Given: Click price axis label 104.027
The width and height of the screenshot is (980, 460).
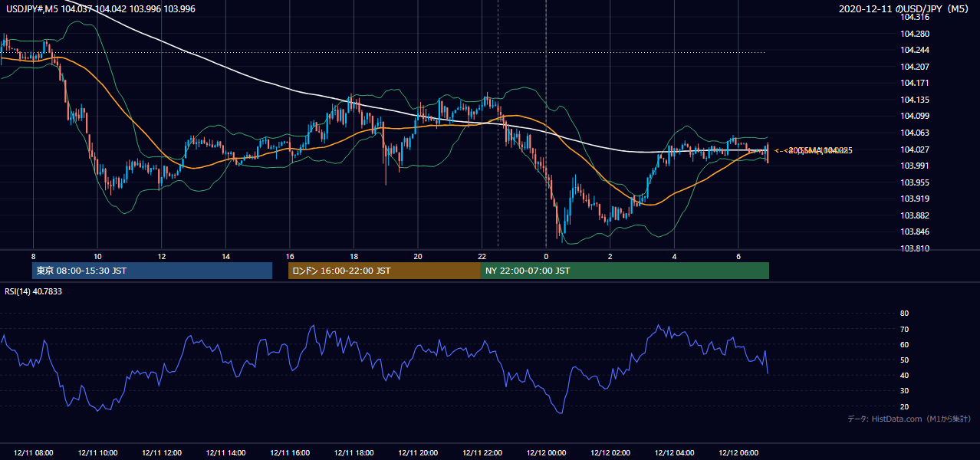Looking at the screenshot, I should point(916,149).
